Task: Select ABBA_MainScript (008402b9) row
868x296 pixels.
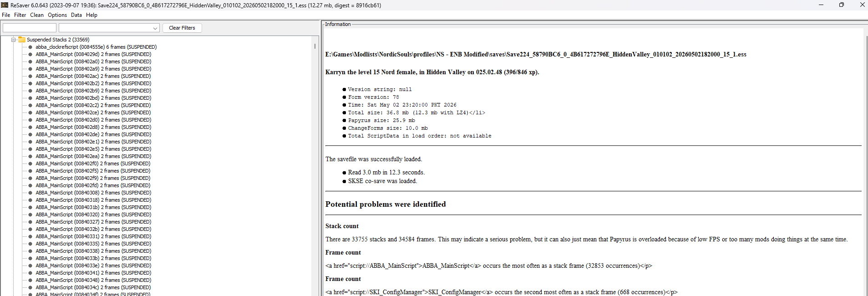Action: click(93, 91)
